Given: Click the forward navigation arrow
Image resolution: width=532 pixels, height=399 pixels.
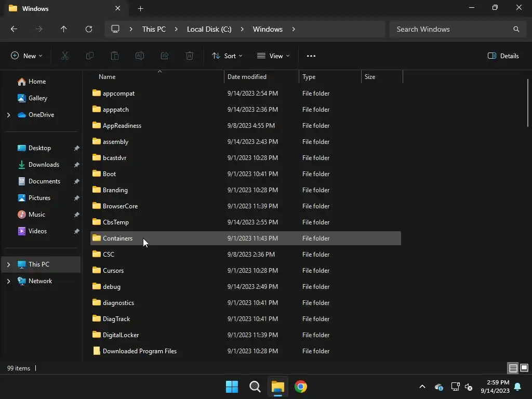Looking at the screenshot, I should pyautogui.click(x=39, y=29).
